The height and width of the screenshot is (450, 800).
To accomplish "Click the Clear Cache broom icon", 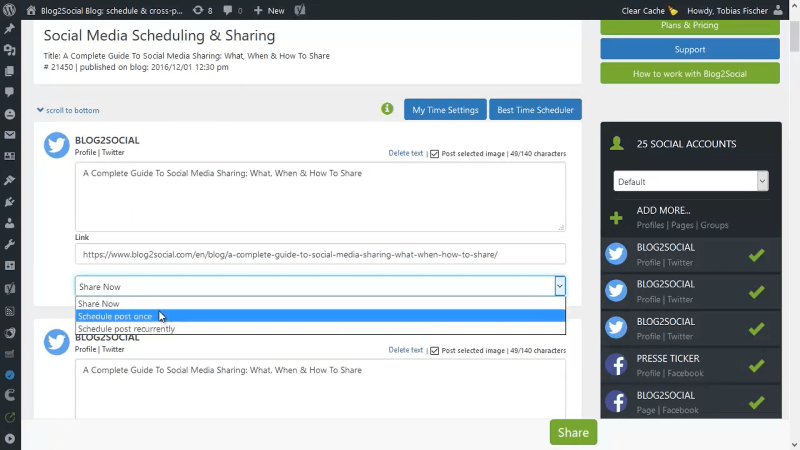I will click(673, 11).
